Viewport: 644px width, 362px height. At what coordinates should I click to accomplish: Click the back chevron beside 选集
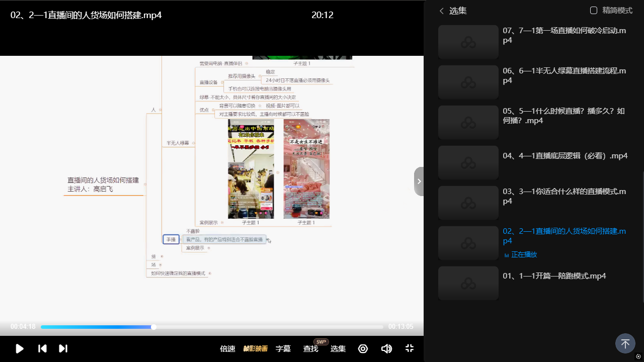(x=442, y=11)
